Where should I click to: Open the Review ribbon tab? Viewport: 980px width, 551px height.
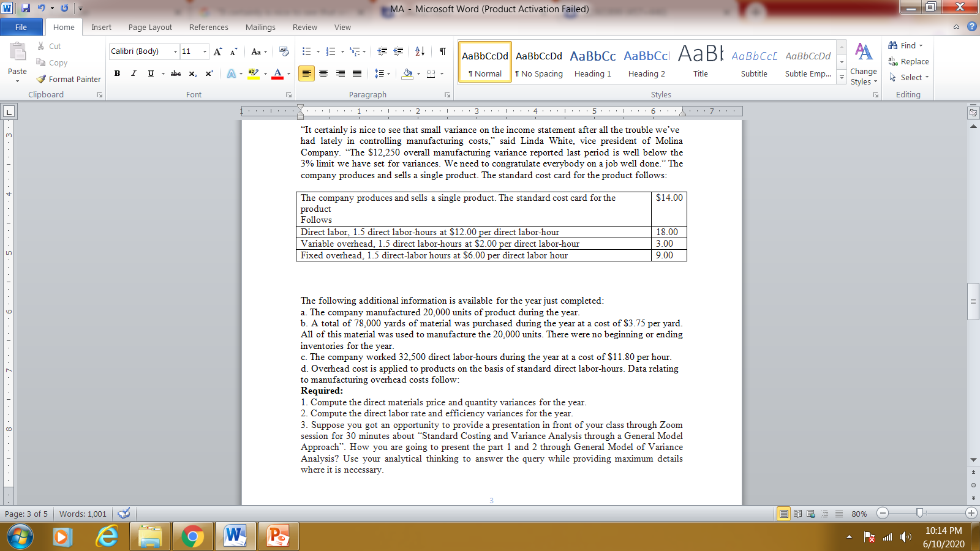[304, 27]
